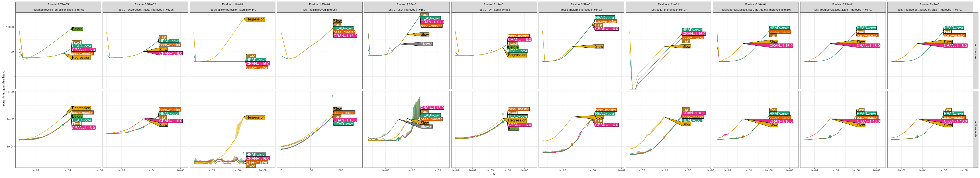Click the header 'P.value: 1.10e-01'
This screenshot has width=980, height=178.
tap(233, 5)
